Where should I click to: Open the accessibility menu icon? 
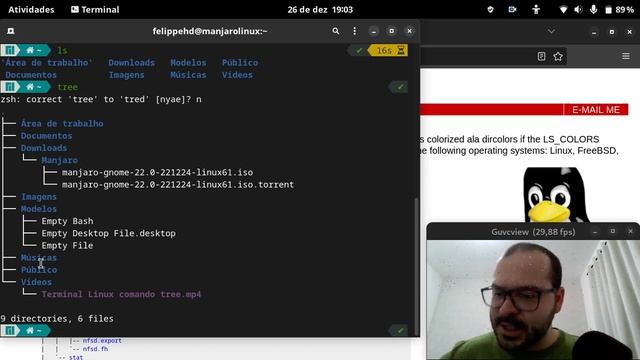point(536,9)
